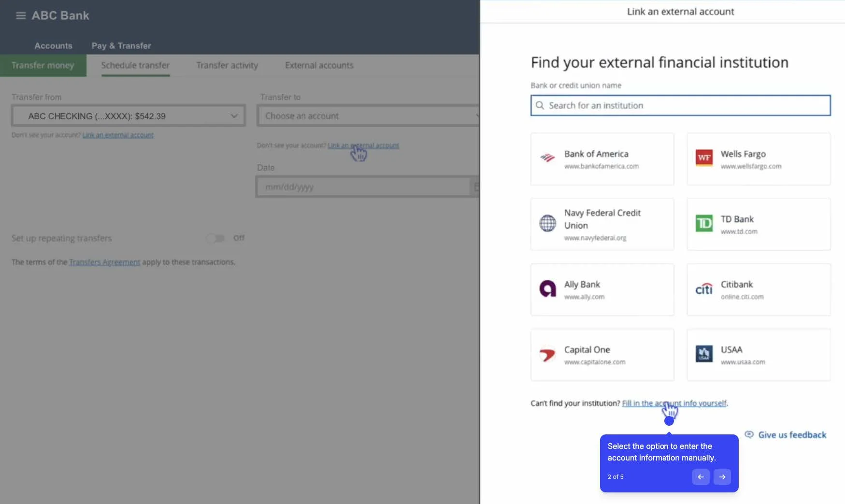Click the online.citi.com address text

pos(742,297)
